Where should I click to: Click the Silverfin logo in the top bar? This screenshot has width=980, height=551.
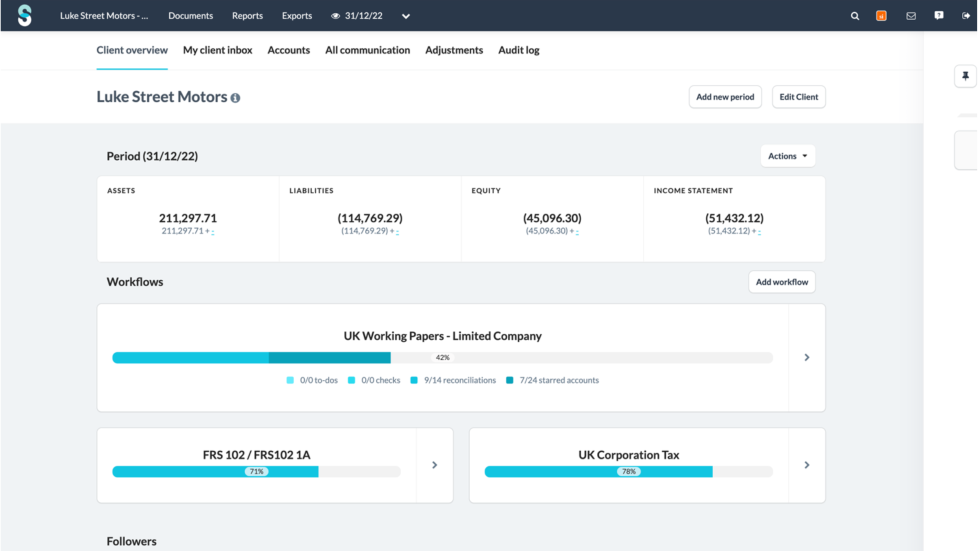(x=24, y=16)
